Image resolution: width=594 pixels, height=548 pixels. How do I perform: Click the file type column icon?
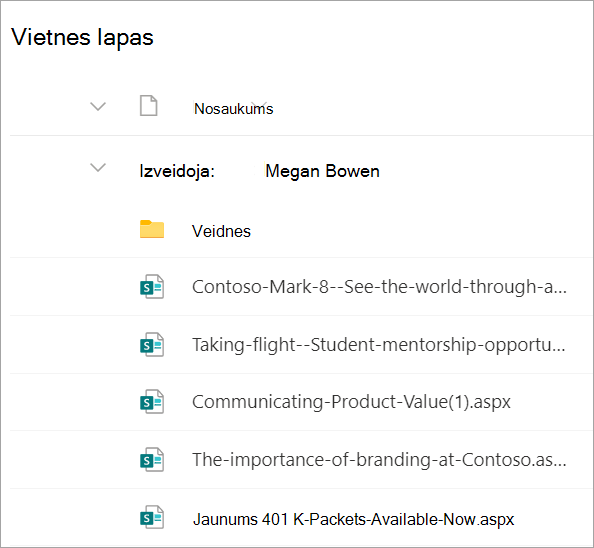(x=148, y=106)
